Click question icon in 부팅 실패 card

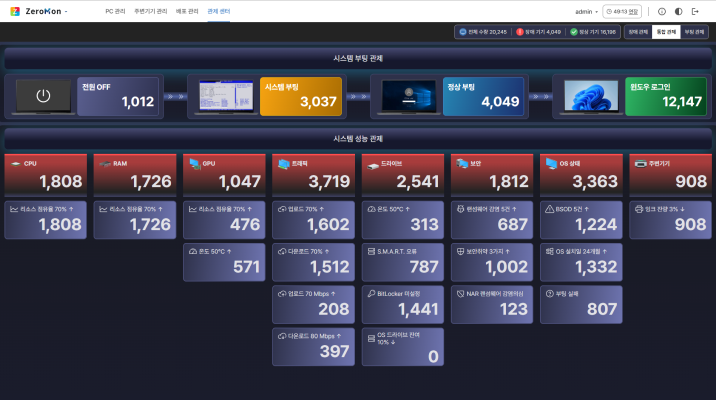pos(550,294)
